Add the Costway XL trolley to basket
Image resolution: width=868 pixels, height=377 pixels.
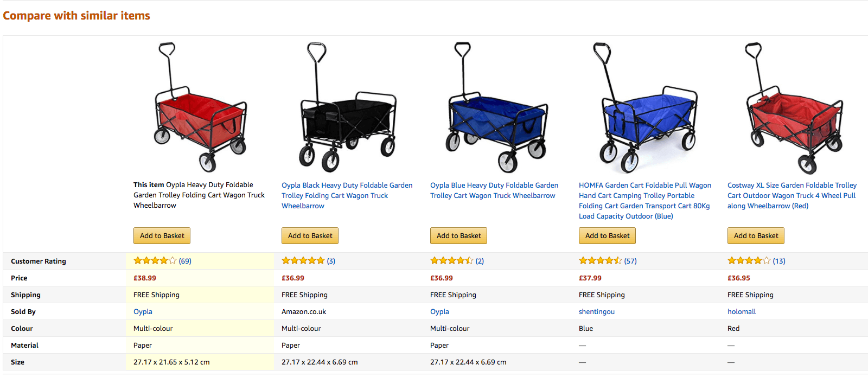click(756, 235)
